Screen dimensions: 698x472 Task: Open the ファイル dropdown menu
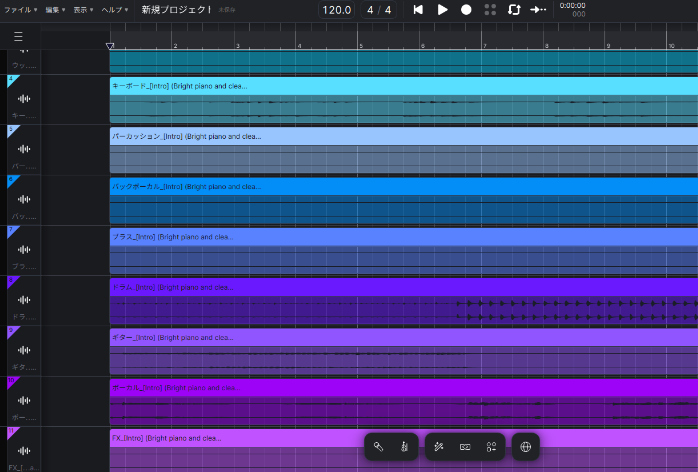tap(20, 9)
